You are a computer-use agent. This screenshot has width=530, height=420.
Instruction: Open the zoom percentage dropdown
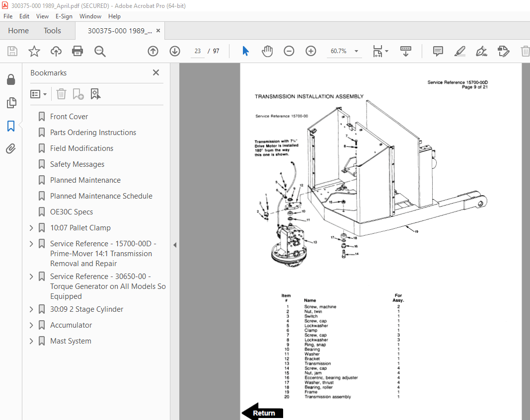coord(356,51)
